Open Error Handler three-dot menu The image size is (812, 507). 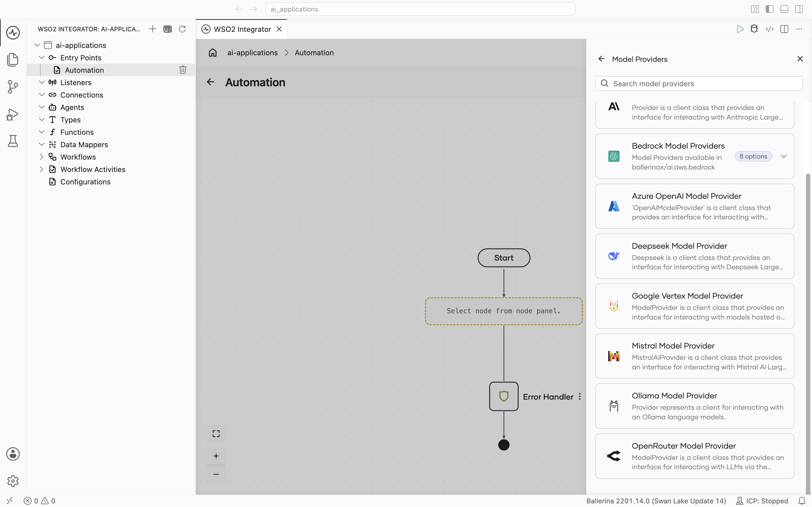point(580,396)
